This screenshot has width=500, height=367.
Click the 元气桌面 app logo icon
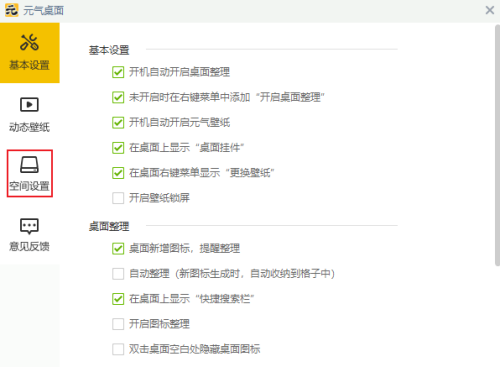point(12,10)
